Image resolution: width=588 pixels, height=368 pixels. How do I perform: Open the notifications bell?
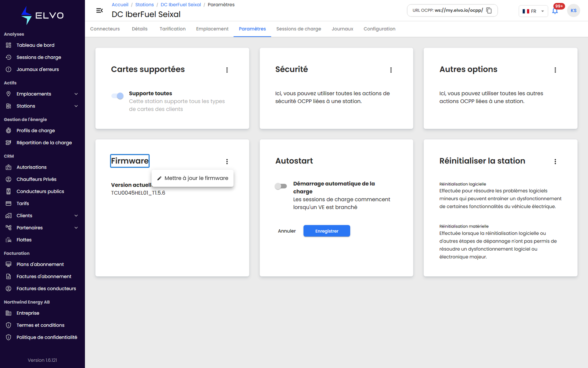555,11
